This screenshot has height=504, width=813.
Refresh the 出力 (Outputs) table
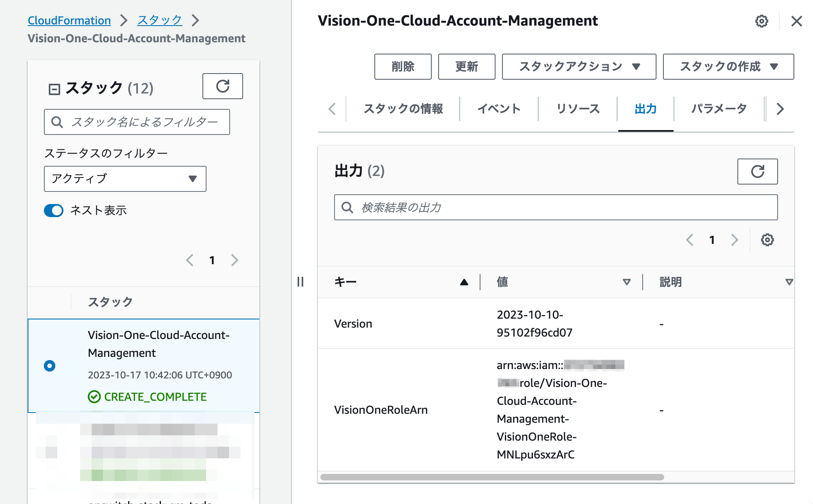[757, 171]
